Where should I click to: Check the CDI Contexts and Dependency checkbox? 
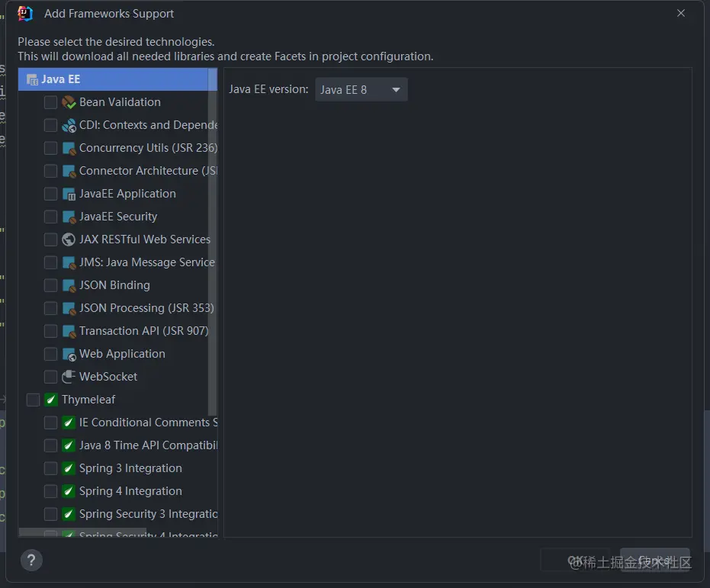pyautogui.click(x=50, y=125)
